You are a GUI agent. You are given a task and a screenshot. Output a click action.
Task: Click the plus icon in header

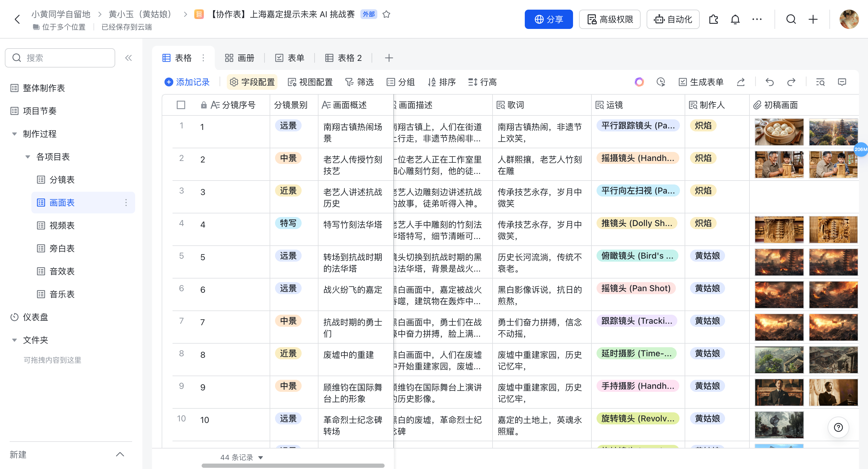(x=813, y=19)
